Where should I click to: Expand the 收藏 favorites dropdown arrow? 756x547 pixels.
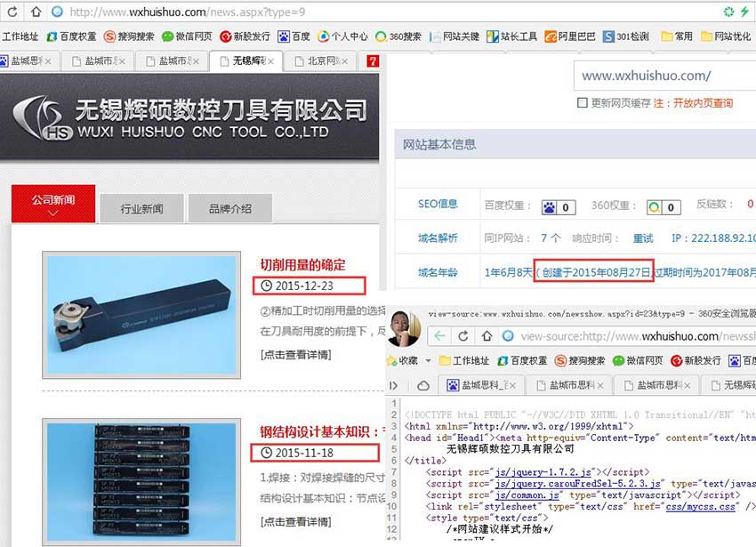(427, 360)
